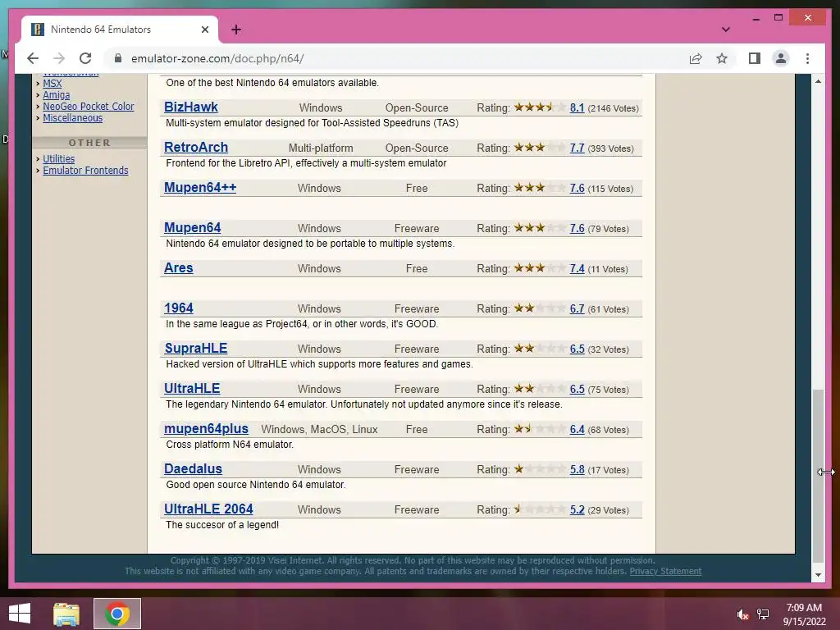Open the UltraHLE emulator page
The image size is (840, 630).
pyautogui.click(x=192, y=388)
